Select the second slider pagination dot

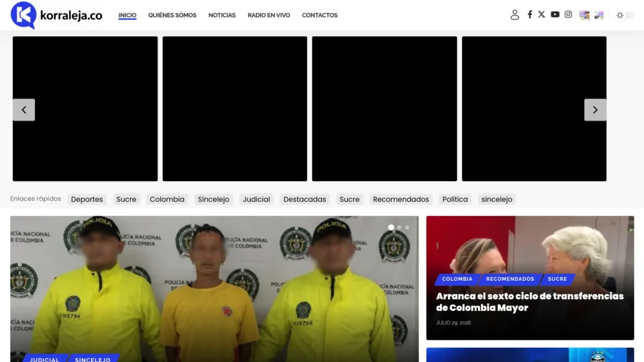[399, 227]
